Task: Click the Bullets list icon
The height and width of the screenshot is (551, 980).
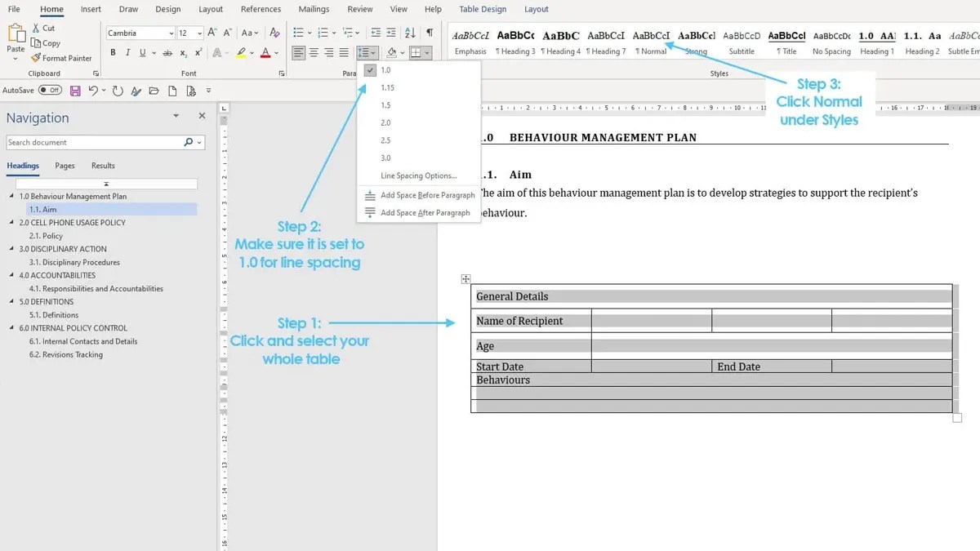Action: click(300, 33)
